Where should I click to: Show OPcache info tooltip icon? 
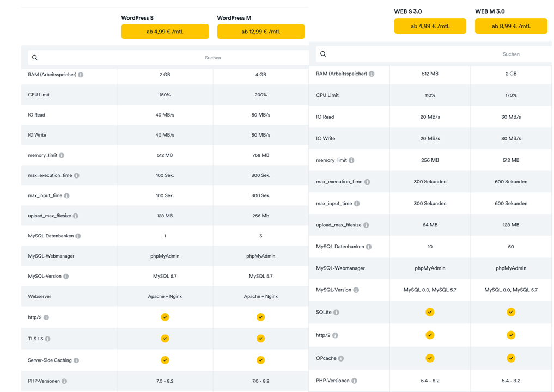point(341,358)
